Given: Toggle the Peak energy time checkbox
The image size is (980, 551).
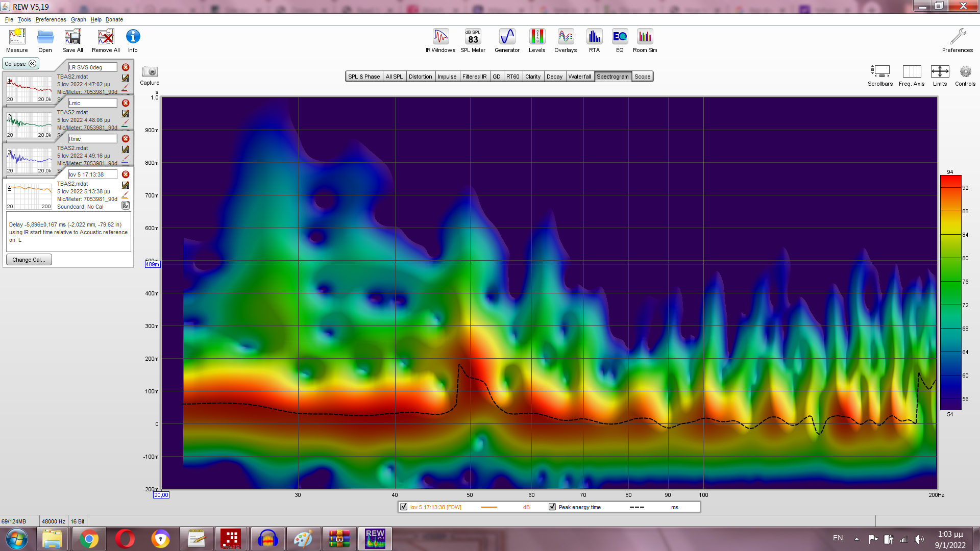Looking at the screenshot, I should tap(552, 507).
